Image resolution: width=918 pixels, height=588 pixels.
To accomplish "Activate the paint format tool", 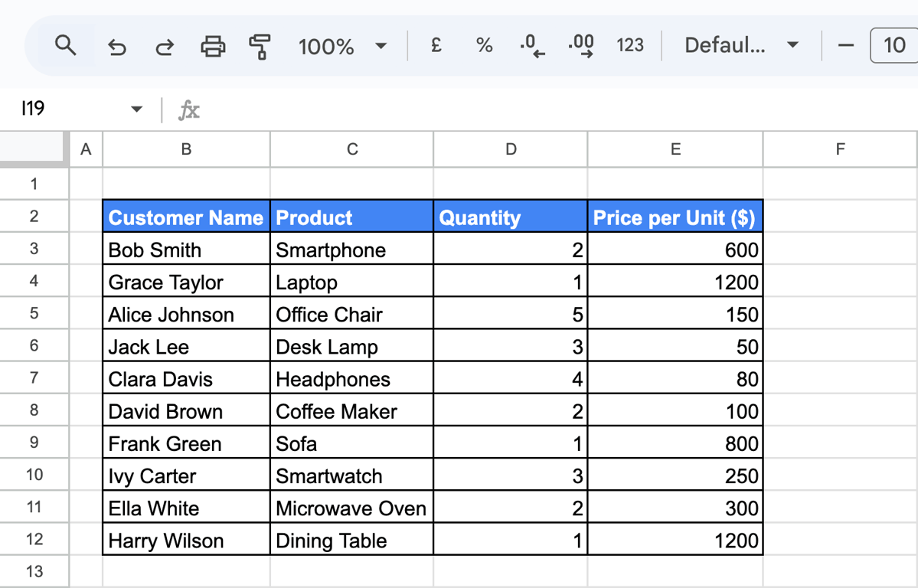I will (x=260, y=46).
